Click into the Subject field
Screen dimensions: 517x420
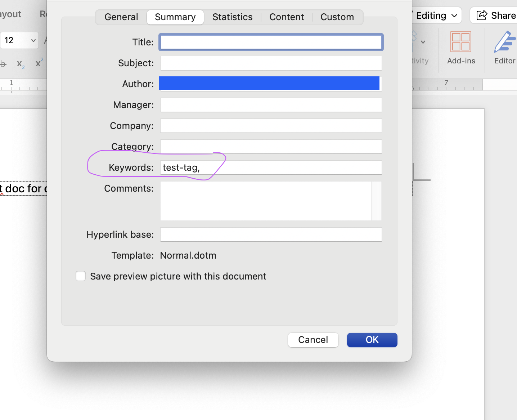[271, 63]
